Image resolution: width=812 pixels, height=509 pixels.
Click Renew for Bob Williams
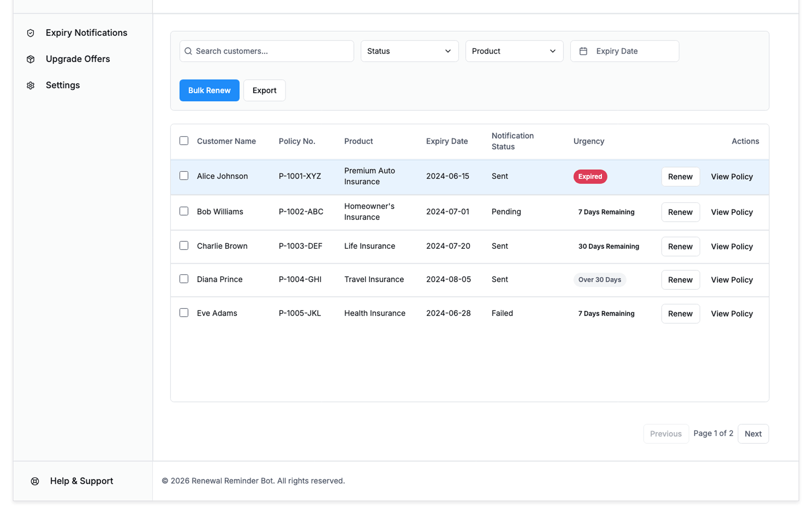click(680, 212)
